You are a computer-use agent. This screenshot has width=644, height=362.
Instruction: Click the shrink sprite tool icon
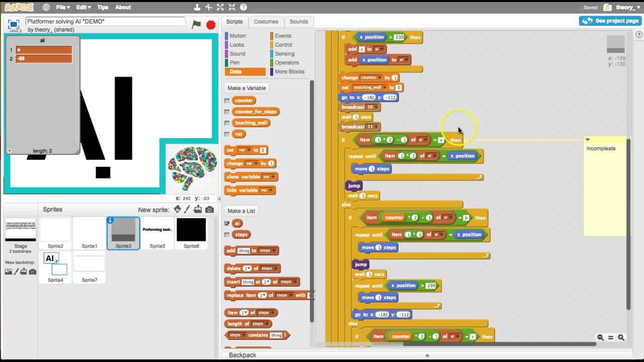coord(231,7)
